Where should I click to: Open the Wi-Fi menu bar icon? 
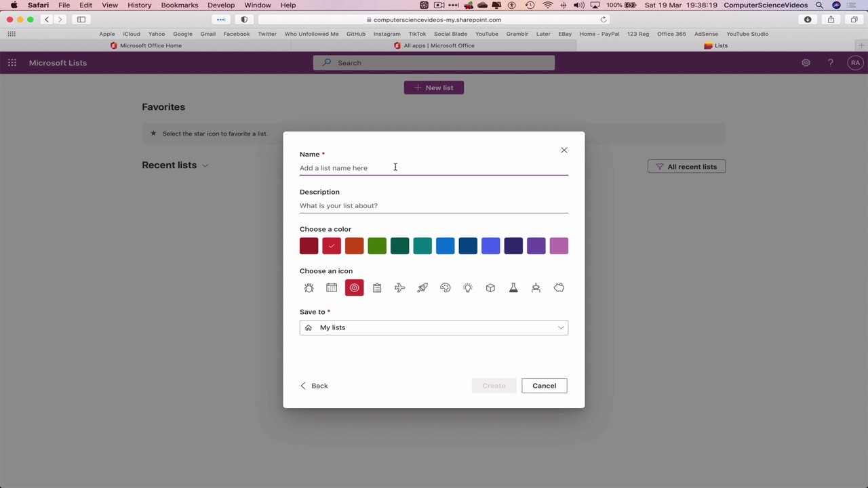click(x=548, y=5)
